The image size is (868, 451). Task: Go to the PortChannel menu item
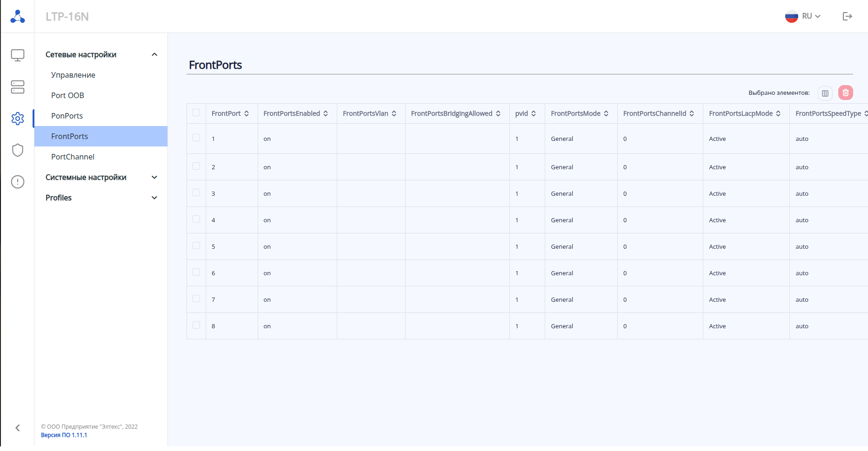pos(73,157)
